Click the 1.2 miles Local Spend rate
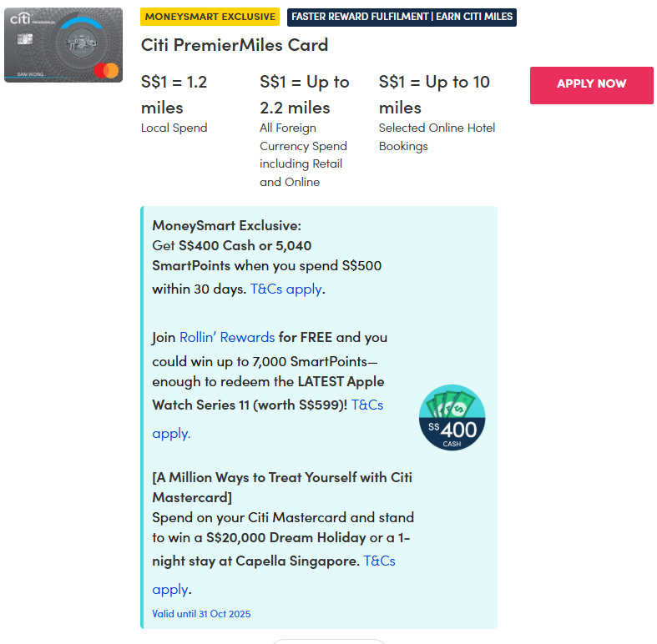This screenshot has width=657, height=644. (x=174, y=95)
